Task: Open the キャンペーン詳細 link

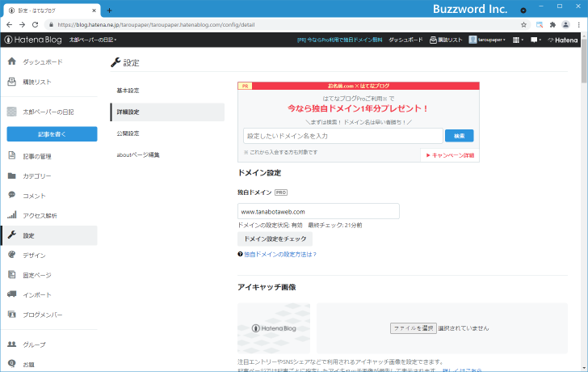Action: (450, 155)
